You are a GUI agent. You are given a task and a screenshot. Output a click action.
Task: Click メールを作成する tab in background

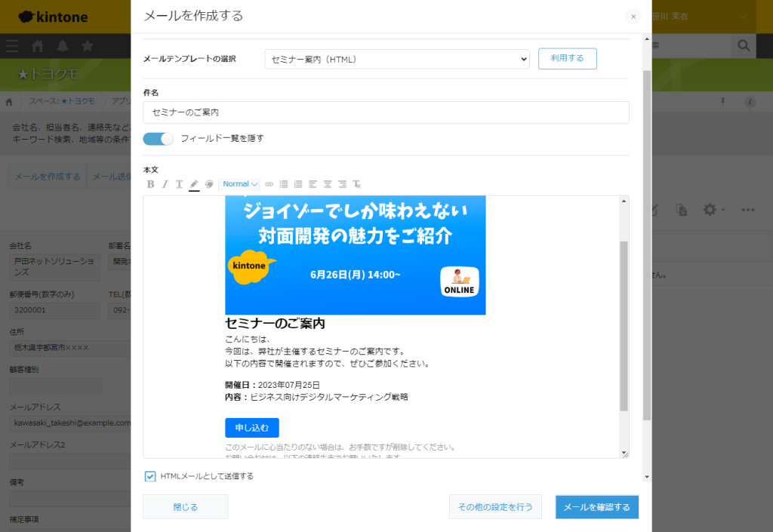coord(48,177)
